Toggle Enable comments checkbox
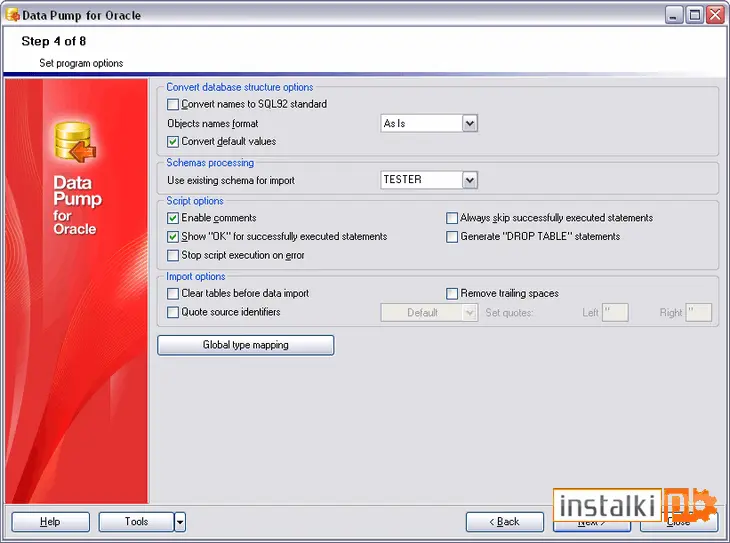Viewport: 730px width, 543px height. 173,218
